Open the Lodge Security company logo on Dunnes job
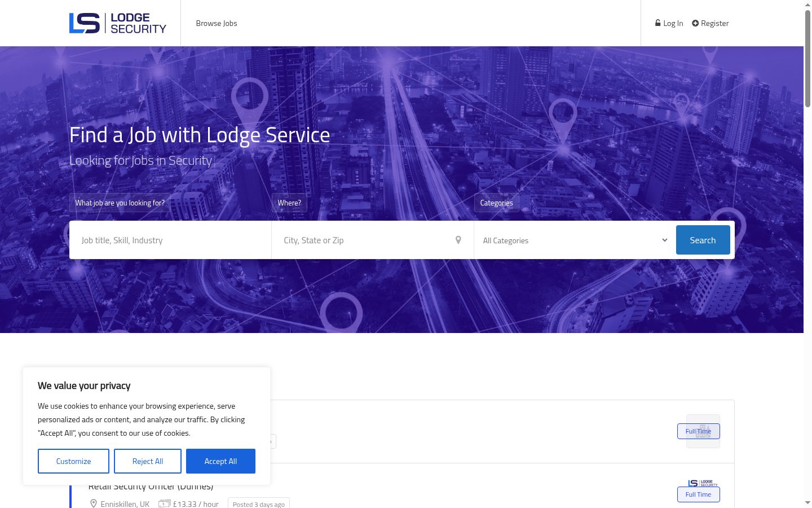The width and height of the screenshot is (812, 508). 703,483
